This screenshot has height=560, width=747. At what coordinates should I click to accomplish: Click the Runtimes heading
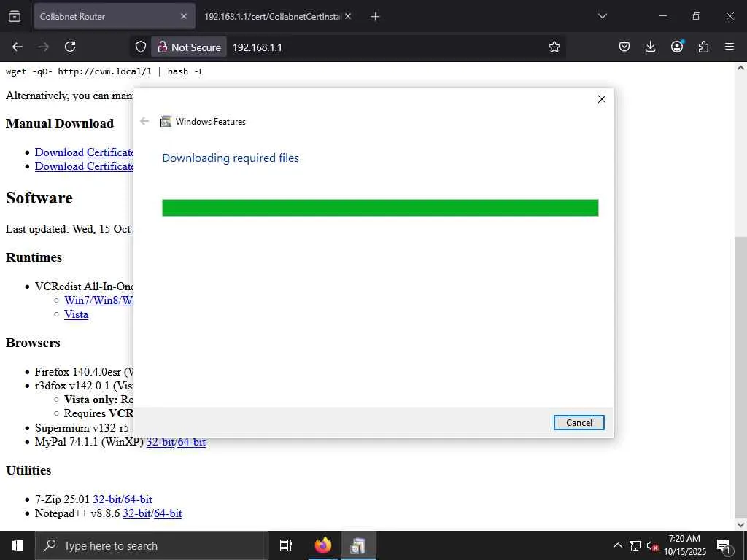coord(34,257)
